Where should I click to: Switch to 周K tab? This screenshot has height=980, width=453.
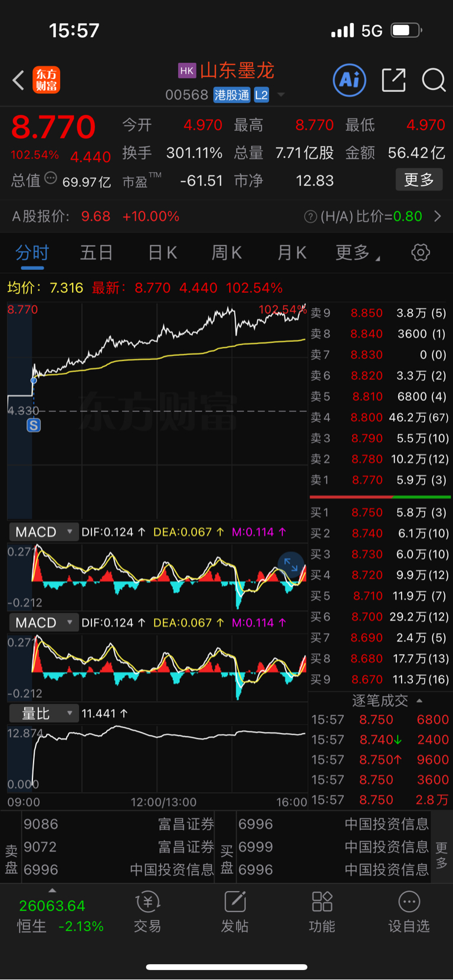227,253
